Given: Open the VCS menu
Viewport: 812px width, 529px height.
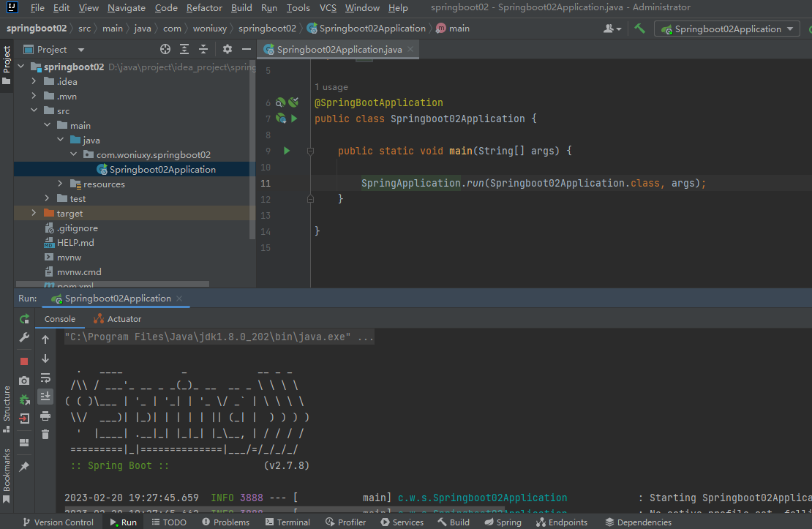Looking at the screenshot, I should (x=328, y=8).
